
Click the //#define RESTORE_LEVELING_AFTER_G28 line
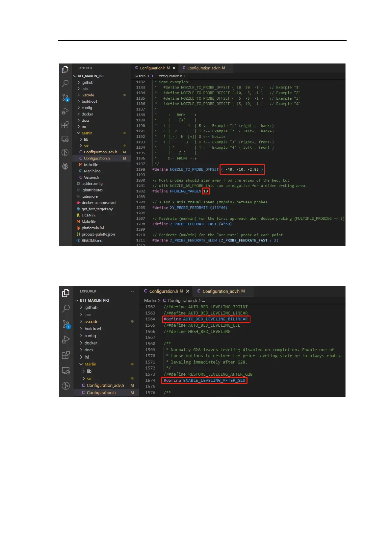(208, 374)
